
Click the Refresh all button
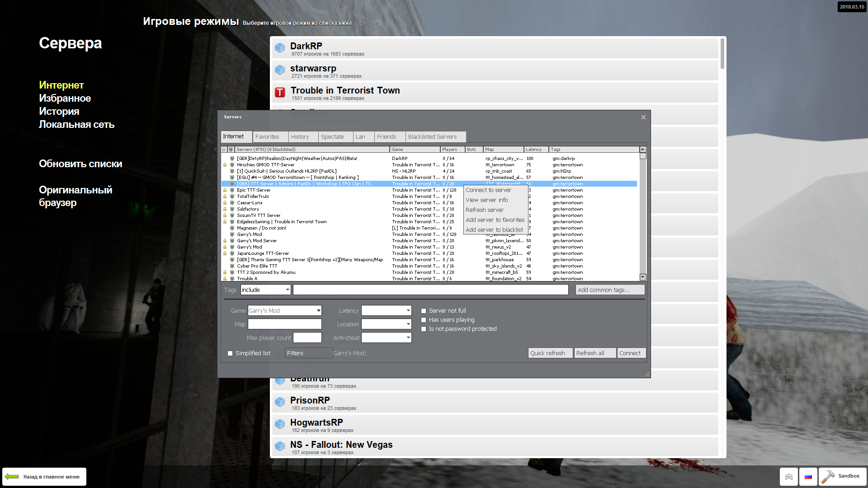[x=595, y=353]
